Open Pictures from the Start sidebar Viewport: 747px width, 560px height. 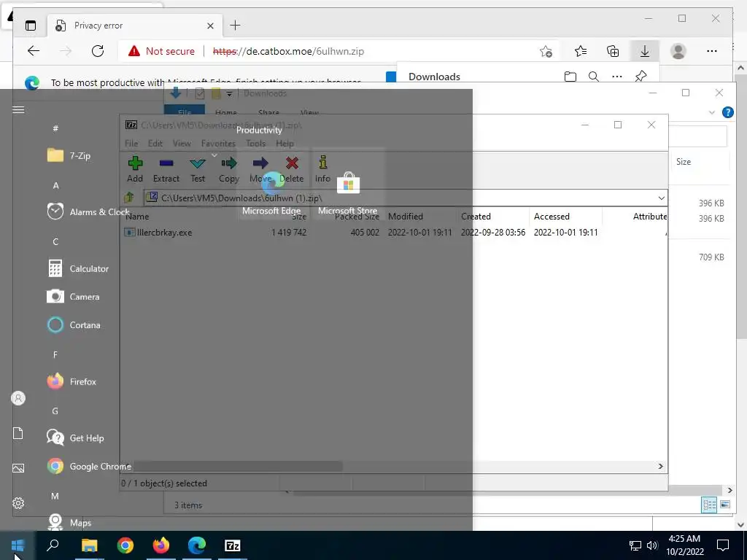click(18, 468)
